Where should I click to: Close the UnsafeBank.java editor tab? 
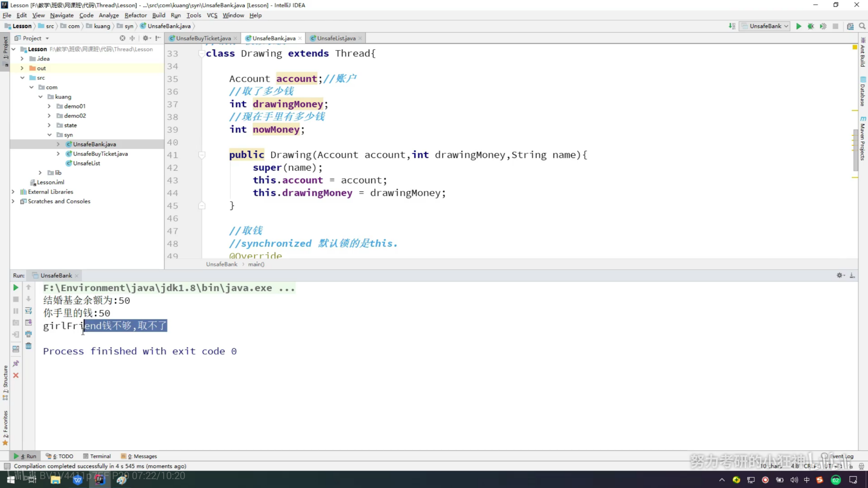coord(300,38)
